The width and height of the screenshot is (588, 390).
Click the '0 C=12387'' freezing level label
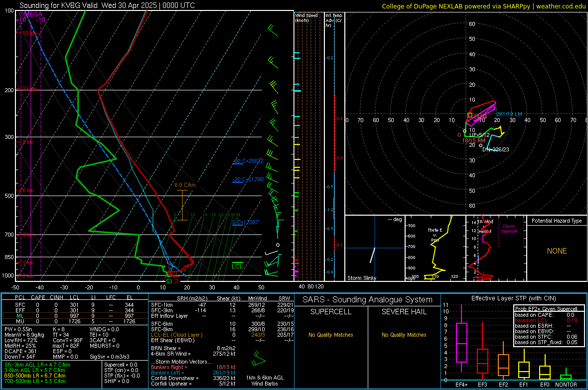tap(246, 222)
